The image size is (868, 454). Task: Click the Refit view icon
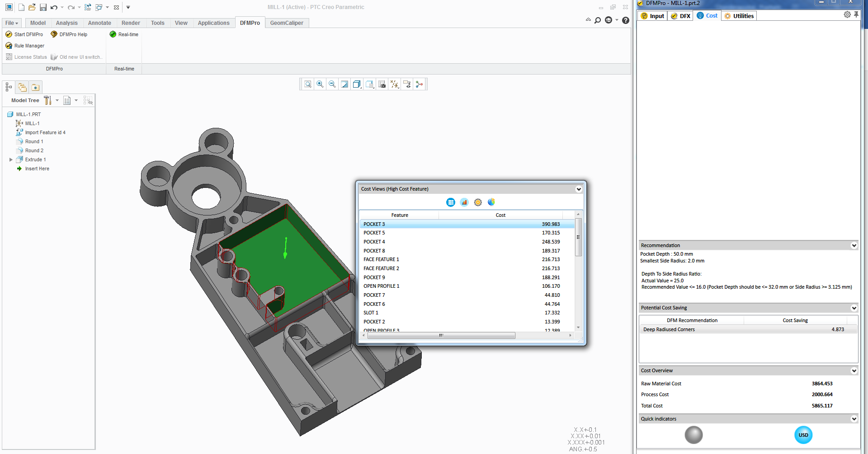coord(308,84)
